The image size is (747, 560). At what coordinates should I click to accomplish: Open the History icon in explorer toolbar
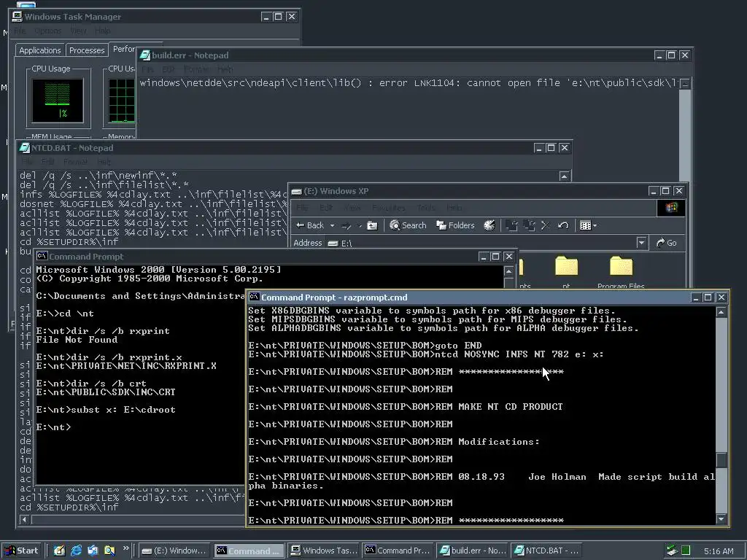point(489,225)
